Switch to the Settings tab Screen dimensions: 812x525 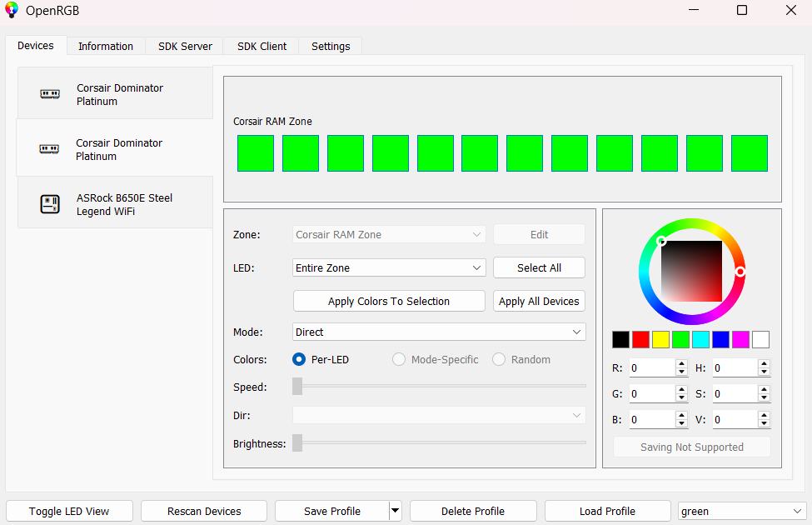click(331, 46)
